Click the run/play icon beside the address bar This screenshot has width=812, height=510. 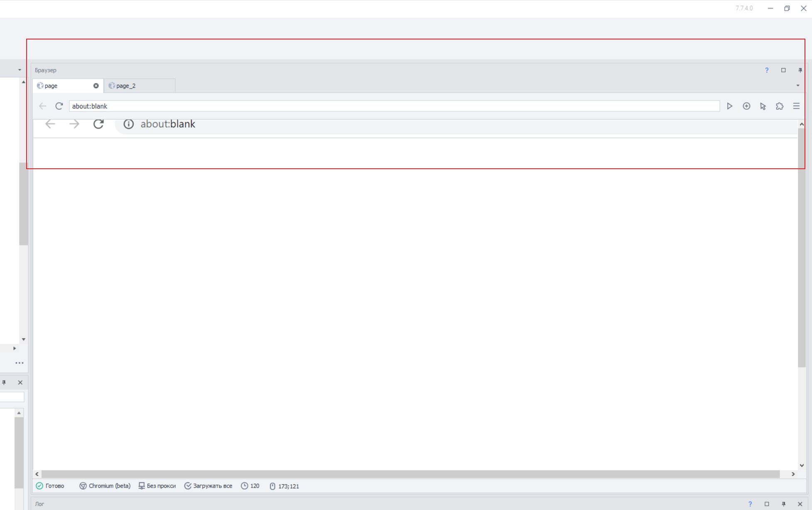(729, 106)
